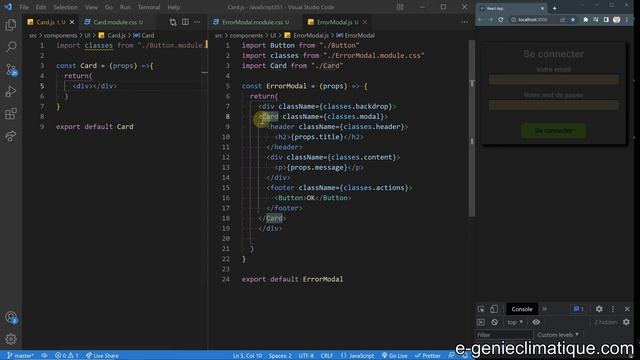The image size is (640, 360).
Task: Click the green Se connecter button
Action: point(553,131)
